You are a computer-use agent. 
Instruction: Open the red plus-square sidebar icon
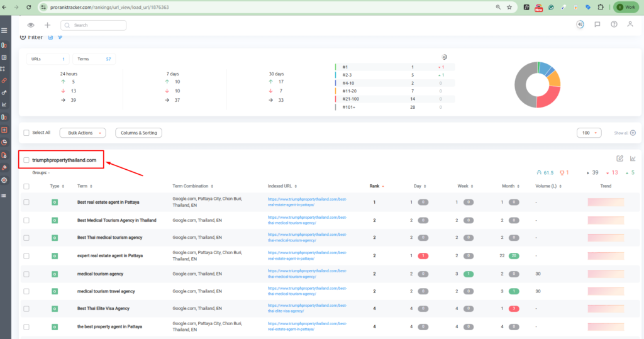[4, 130]
